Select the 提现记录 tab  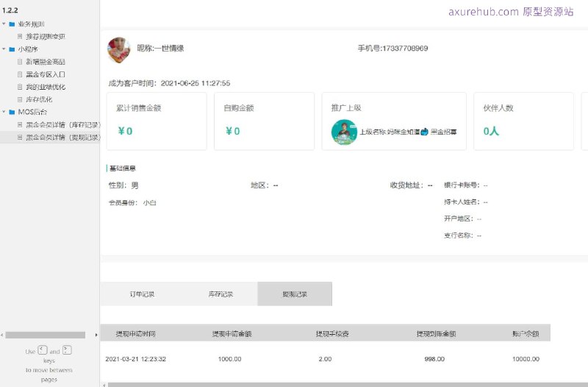[x=295, y=294]
